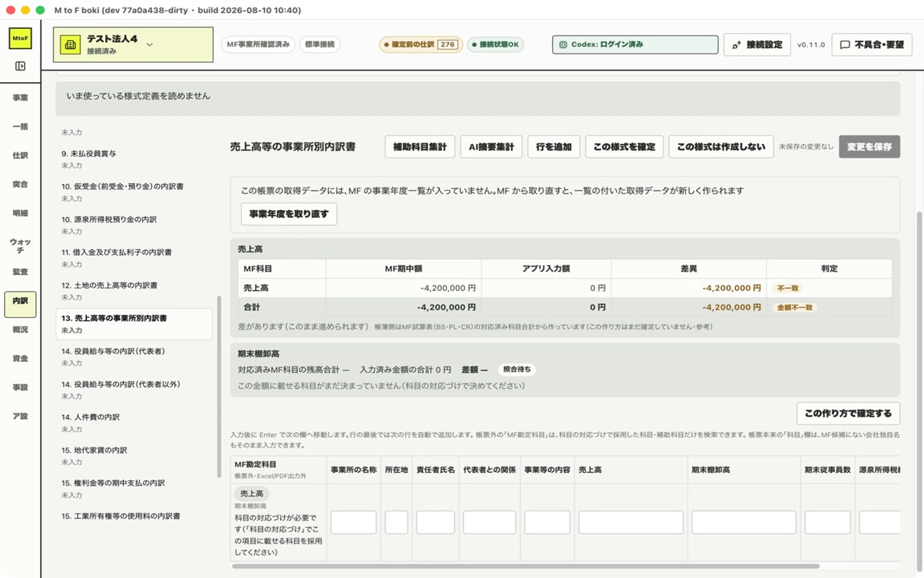The width and height of the screenshot is (924, 578).
Task: Click the Codex chip icon
Action: click(563, 44)
